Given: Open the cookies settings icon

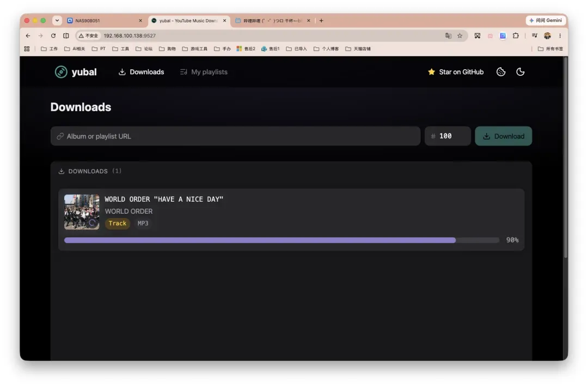Looking at the screenshot, I should [501, 72].
